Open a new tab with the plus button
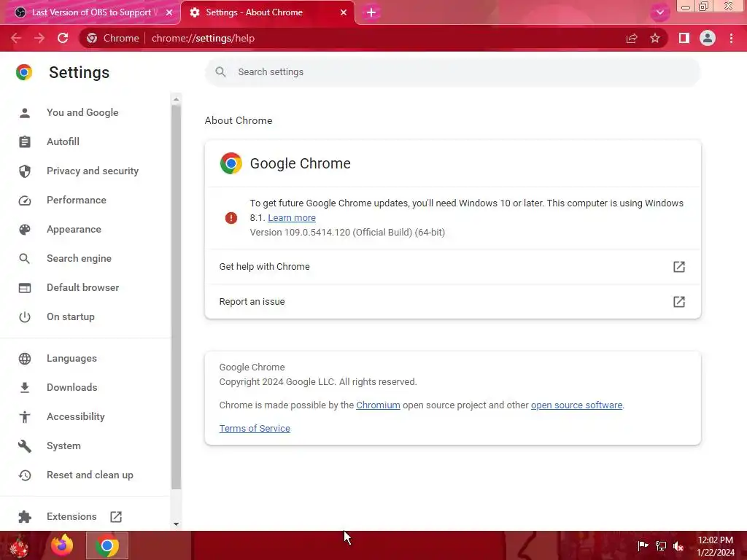Screen dimensions: 747x560 coord(371,12)
